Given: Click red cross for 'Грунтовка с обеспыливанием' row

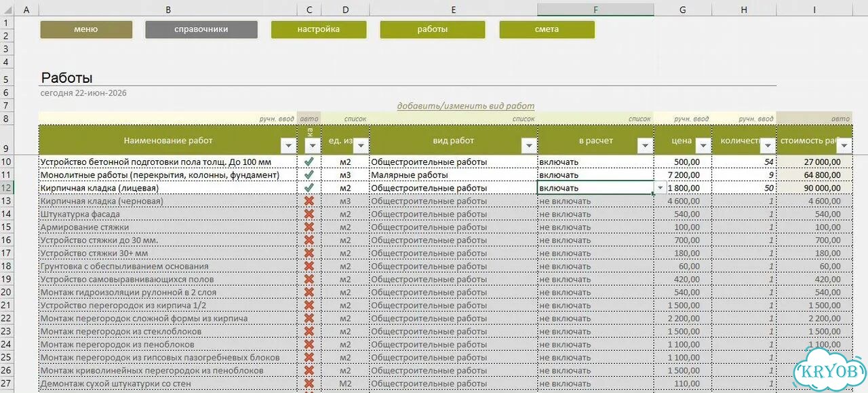Looking at the screenshot, I should (x=309, y=266).
